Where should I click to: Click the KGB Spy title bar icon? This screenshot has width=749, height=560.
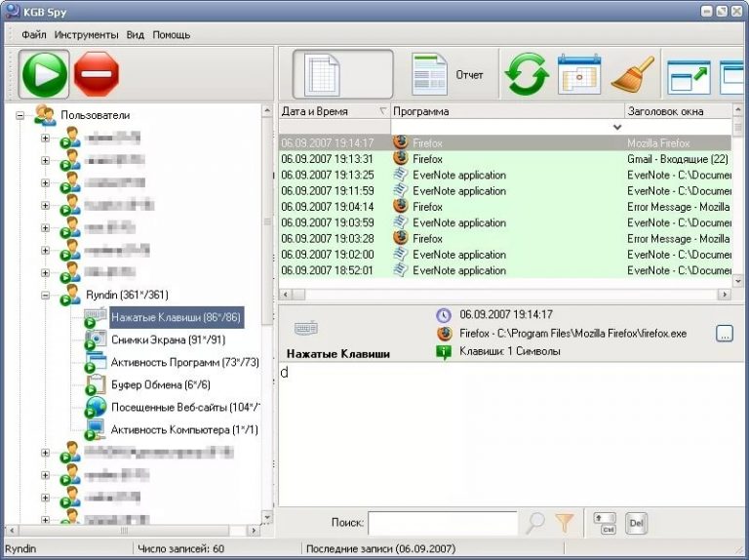coord(12,10)
